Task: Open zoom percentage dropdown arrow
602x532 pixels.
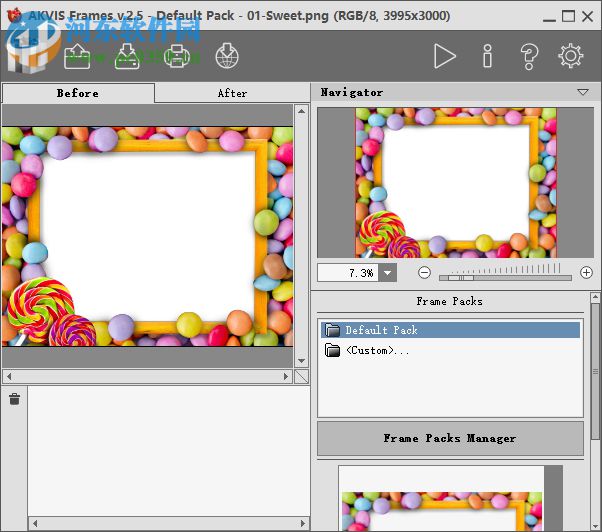Action: [x=388, y=273]
